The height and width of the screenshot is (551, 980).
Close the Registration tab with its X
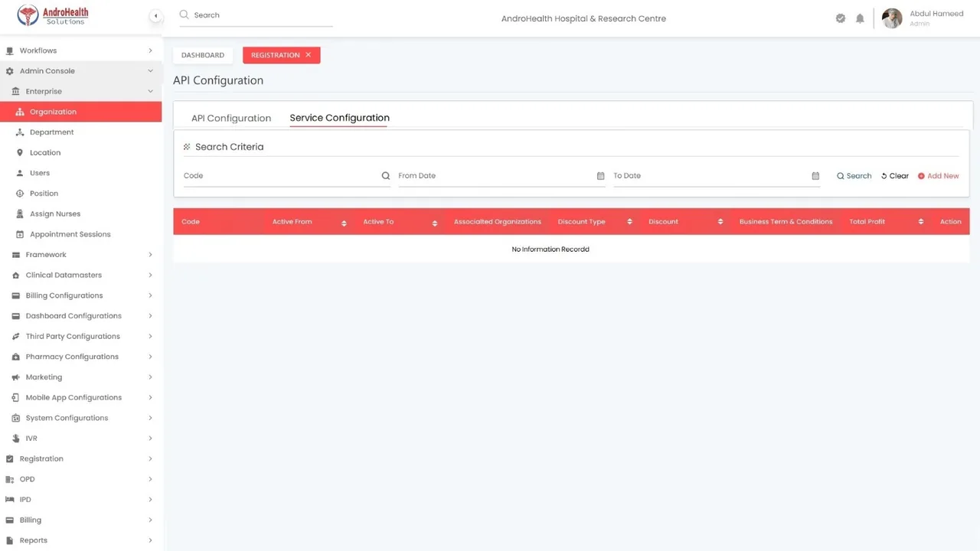pos(309,55)
